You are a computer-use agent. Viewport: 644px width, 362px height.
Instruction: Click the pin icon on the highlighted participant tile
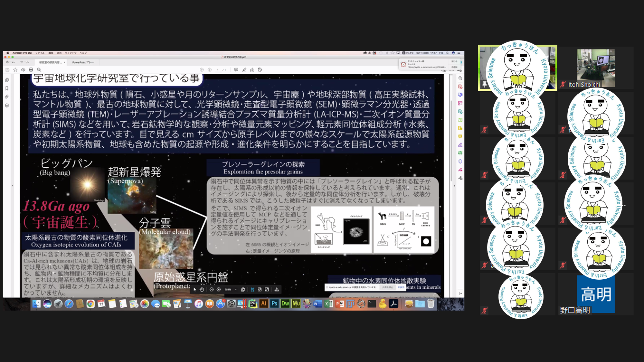click(484, 84)
